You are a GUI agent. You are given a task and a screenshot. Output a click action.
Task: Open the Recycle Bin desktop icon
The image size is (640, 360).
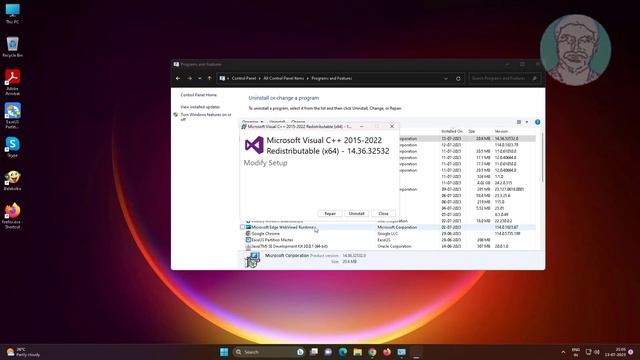pos(12,47)
